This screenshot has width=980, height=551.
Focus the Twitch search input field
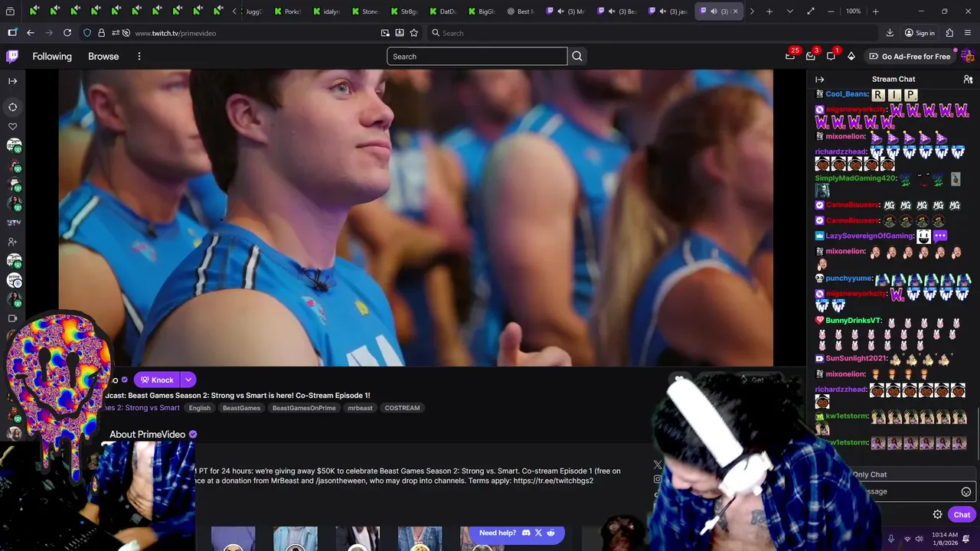pos(477,57)
